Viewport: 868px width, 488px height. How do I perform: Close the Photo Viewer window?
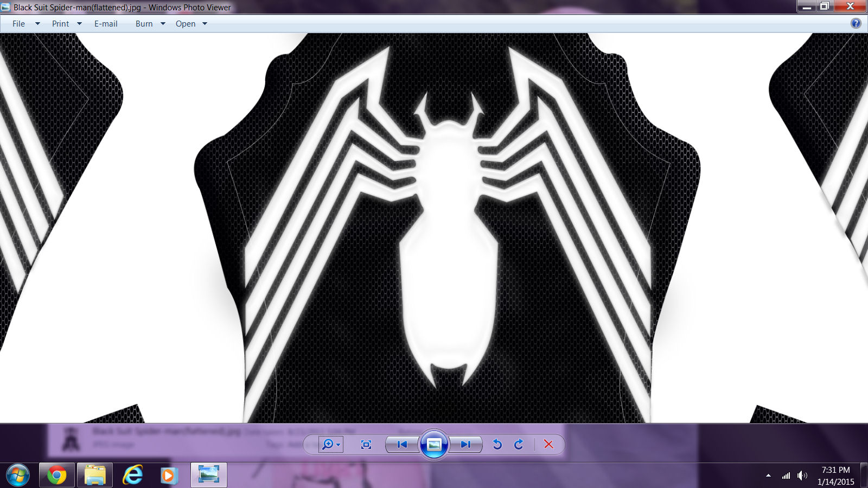tap(850, 6)
